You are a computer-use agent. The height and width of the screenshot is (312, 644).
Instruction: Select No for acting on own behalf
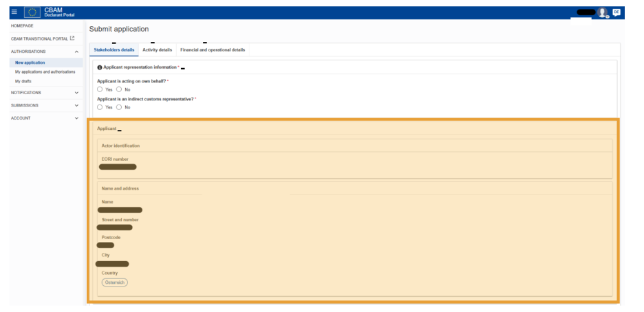120,89
